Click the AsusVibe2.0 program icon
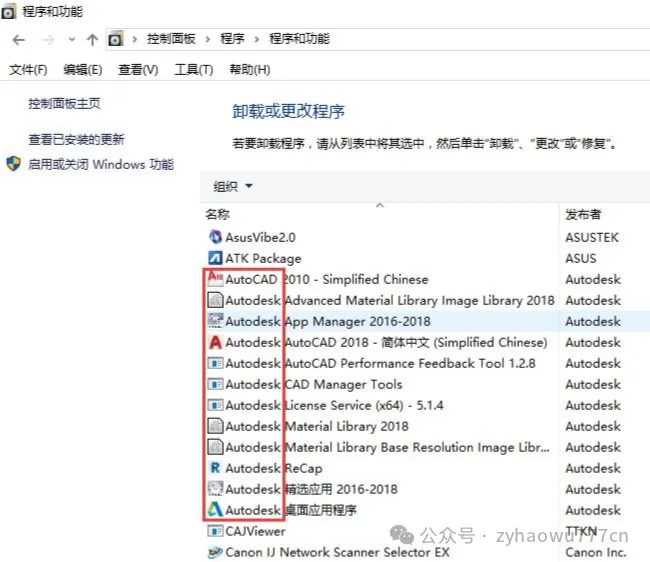650x562 pixels. [215, 237]
